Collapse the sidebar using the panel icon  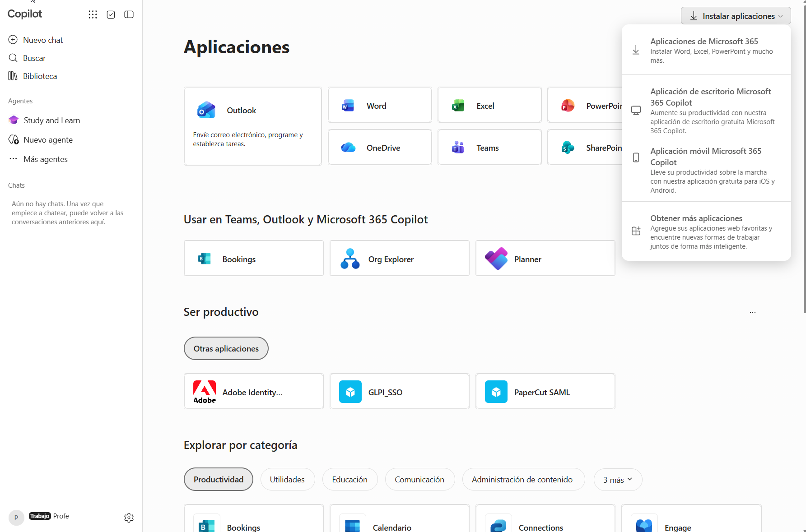click(129, 14)
